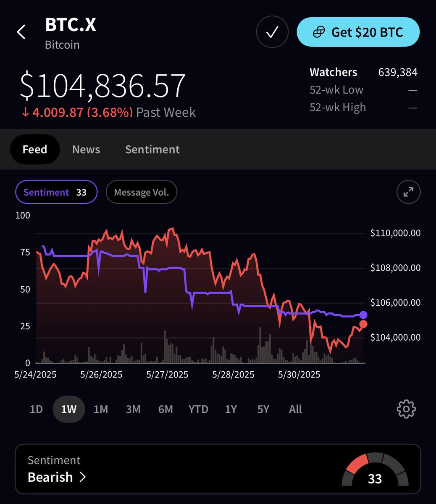436x504 pixels.
Task: Click the Past Week label
Action: coord(166,113)
